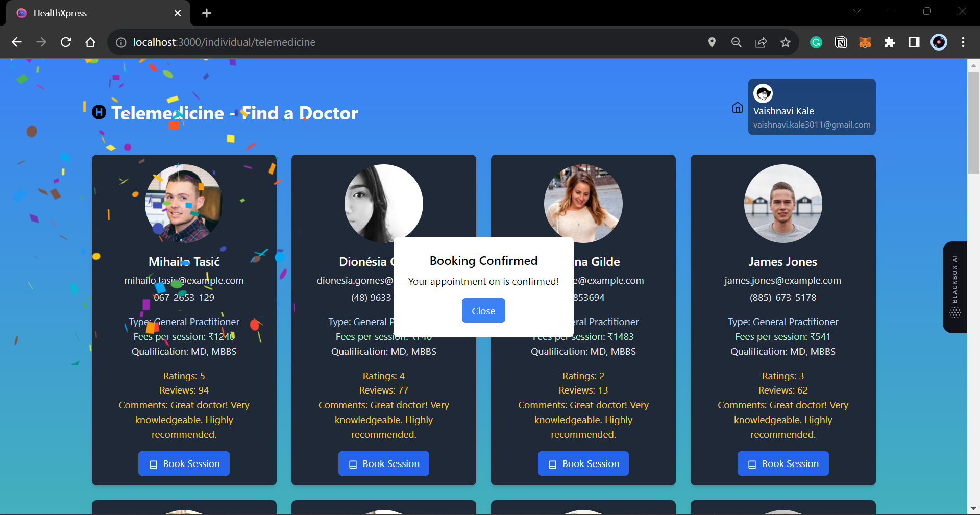Image resolution: width=980 pixels, height=515 pixels.
Task: Click Reviews: 77 on Dionésia's card
Action: pyautogui.click(x=384, y=390)
